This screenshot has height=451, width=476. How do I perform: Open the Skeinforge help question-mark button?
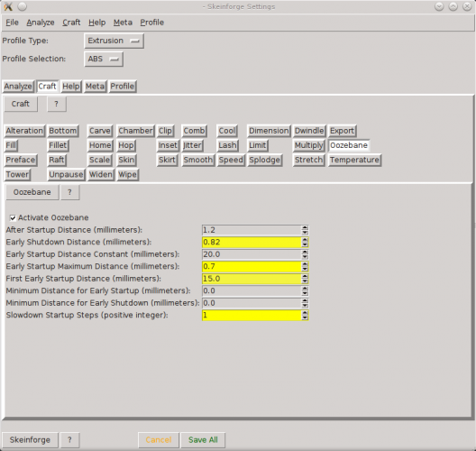pos(69,440)
